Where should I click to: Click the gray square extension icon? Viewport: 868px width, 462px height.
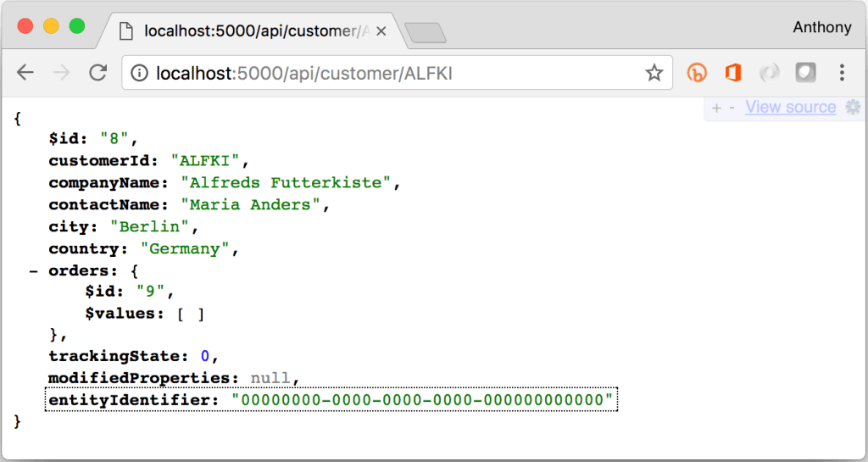(805, 73)
